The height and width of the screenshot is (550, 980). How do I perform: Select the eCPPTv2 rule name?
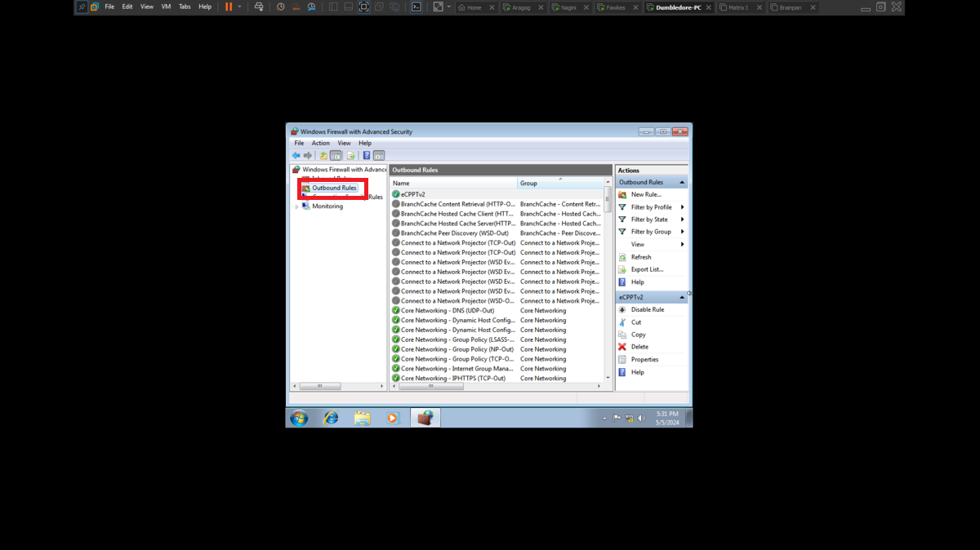pos(413,194)
